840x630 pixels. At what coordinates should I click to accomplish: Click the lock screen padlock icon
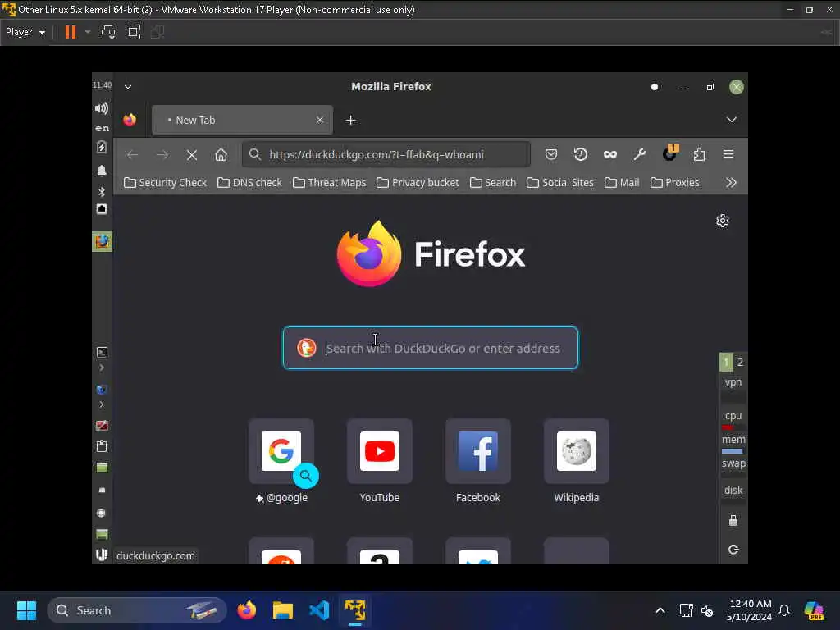pyautogui.click(x=733, y=520)
